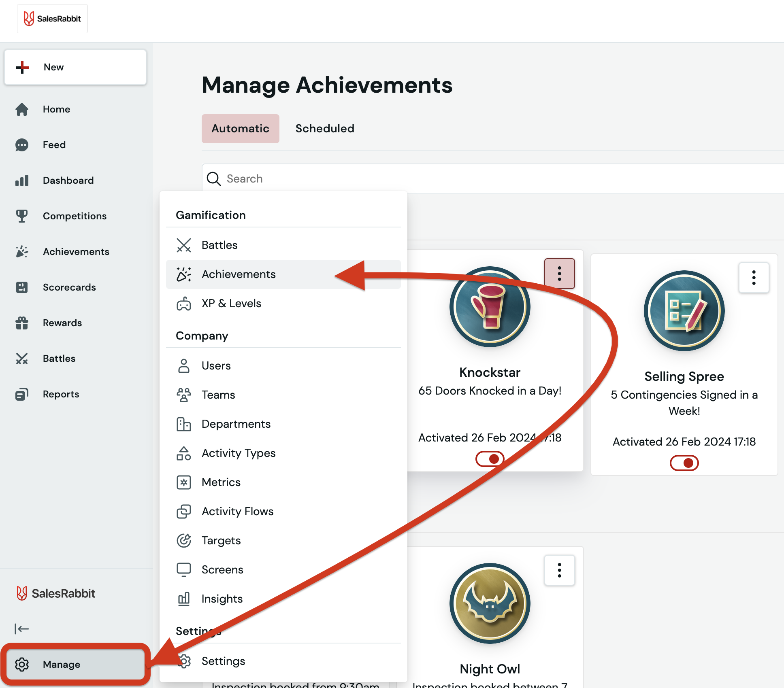Collapse the sidebar with arrow icon

(22, 629)
